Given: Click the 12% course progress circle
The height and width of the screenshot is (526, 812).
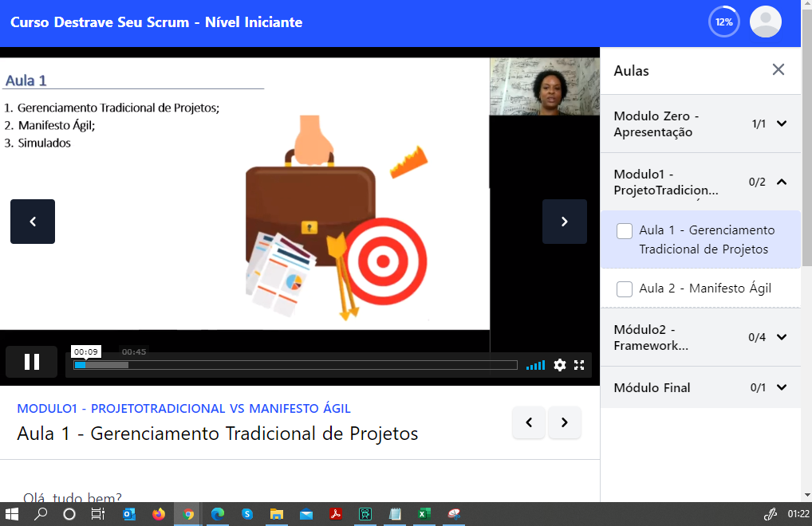Looking at the screenshot, I should tap(723, 22).
